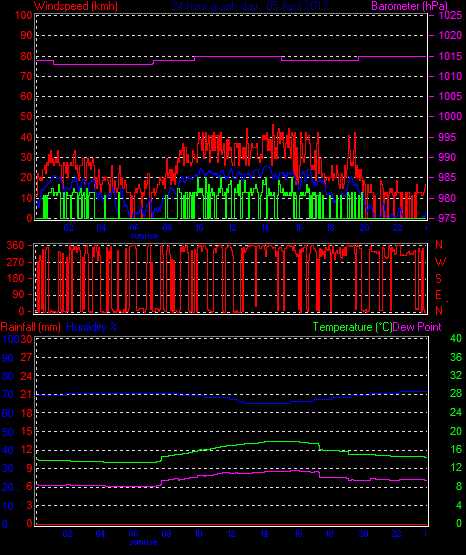
Task: Click blue 10 on the humidity axis
Action: click(x=8, y=506)
